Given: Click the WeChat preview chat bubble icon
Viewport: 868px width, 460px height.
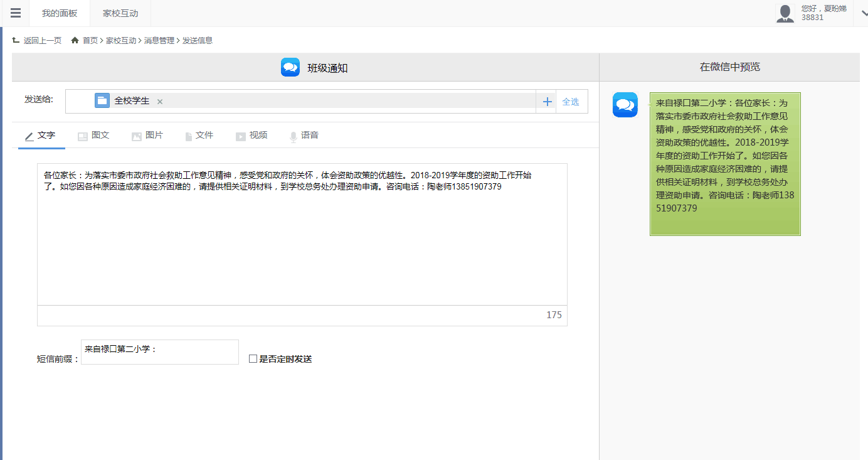Looking at the screenshot, I should 625,105.
